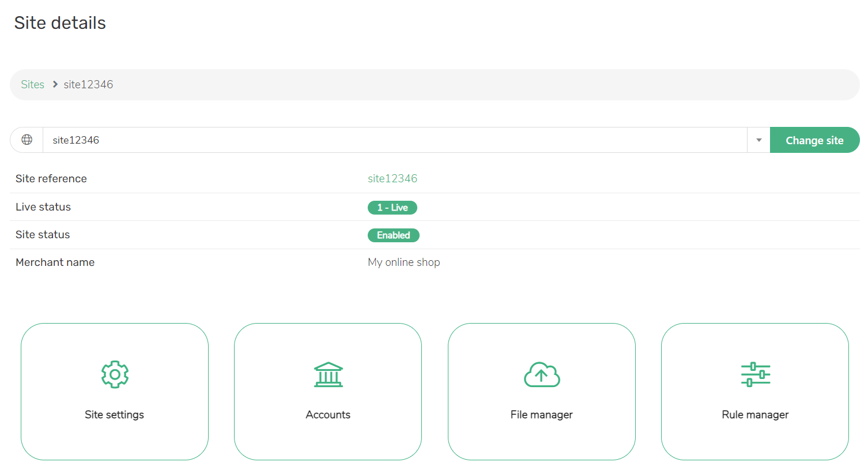The width and height of the screenshot is (868, 473).
Task: Click the 1 - Live status badge
Action: click(x=393, y=207)
